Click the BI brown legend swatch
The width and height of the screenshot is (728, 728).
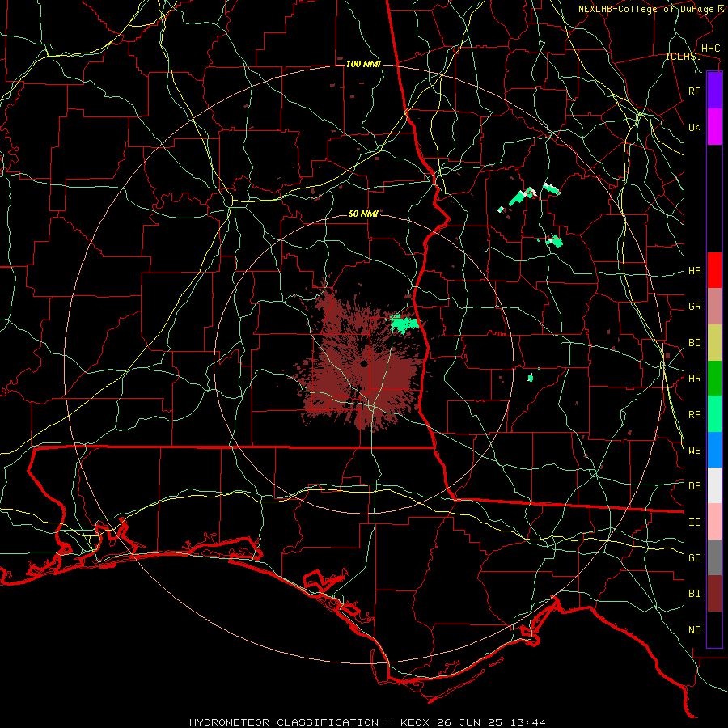pyautogui.click(x=714, y=594)
